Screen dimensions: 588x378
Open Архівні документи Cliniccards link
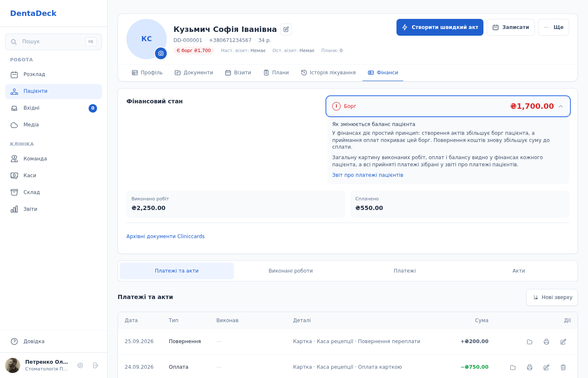[x=165, y=236]
